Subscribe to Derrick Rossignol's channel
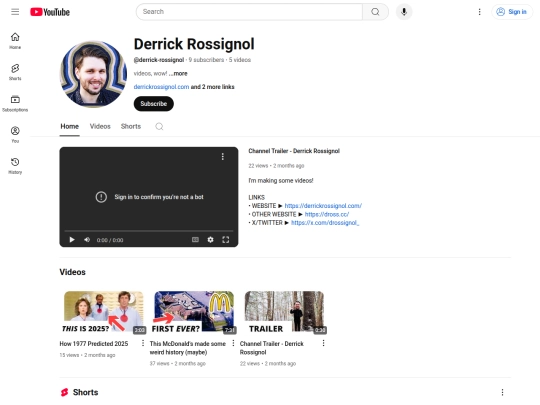This screenshot has width=540, height=405. [x=154, y=104]
